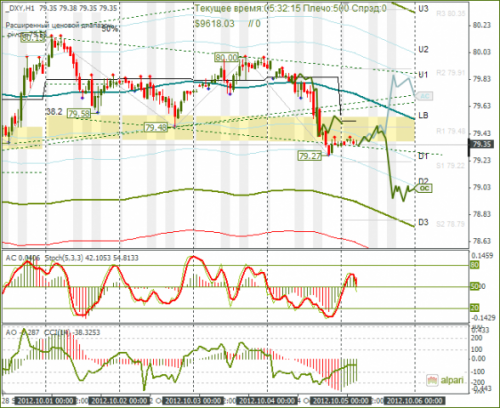Click the 78.83 price axis value
This screenshot has height=408, width=500.
tap(482, 214)
